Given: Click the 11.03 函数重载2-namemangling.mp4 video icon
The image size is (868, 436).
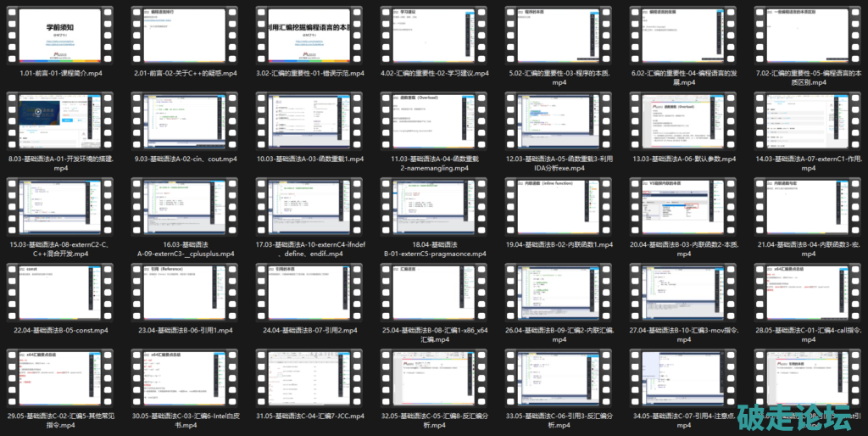Looking at the screenshot, I should (433, 120).
